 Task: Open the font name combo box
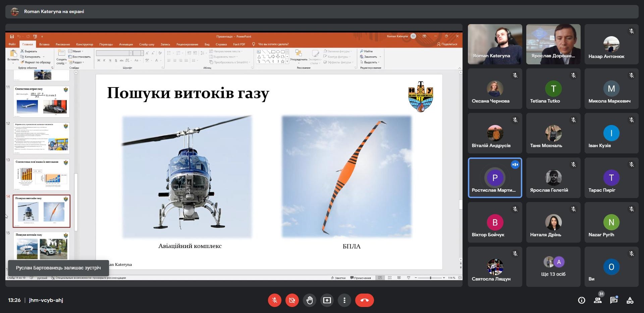(x=114, y=53)
